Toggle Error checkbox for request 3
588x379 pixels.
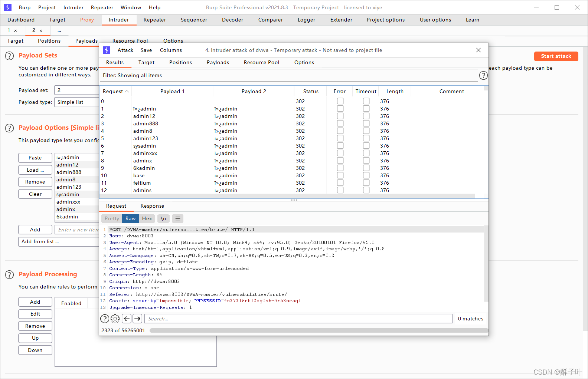click(340, 123)
